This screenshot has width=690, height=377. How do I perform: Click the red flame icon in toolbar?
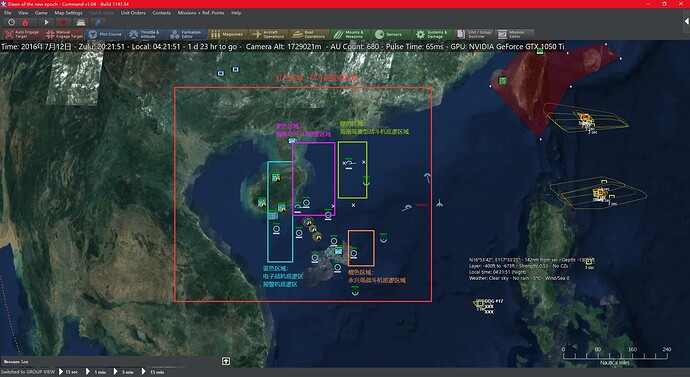[26, 22]
